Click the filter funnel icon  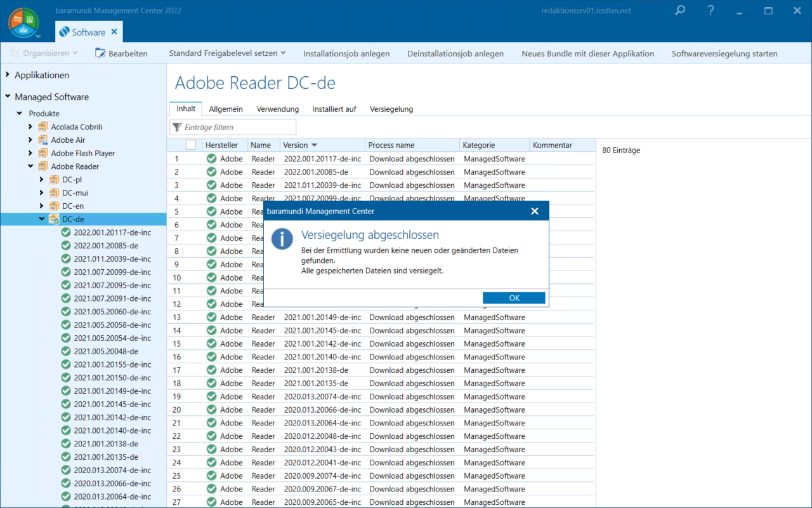tap(177, 128)
